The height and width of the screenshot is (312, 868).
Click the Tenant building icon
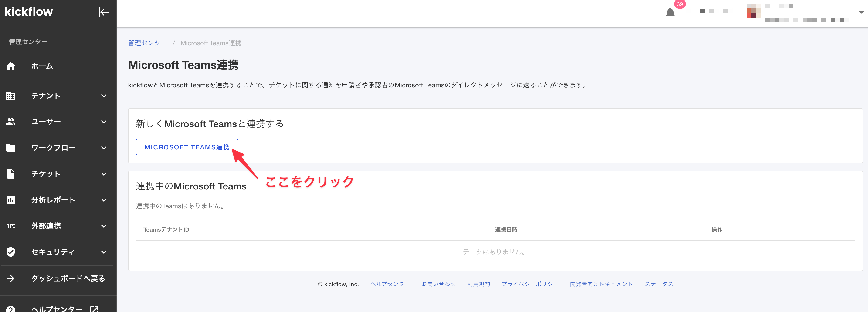(11, 96)
